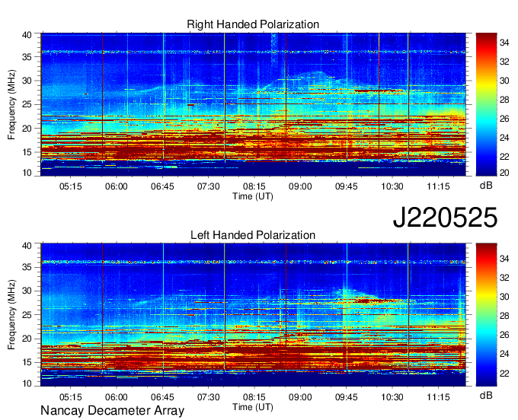Click the 07:30 tick on Left Handed time axis
This screenshot has width=518, height=420.
(x=208, y=397)
